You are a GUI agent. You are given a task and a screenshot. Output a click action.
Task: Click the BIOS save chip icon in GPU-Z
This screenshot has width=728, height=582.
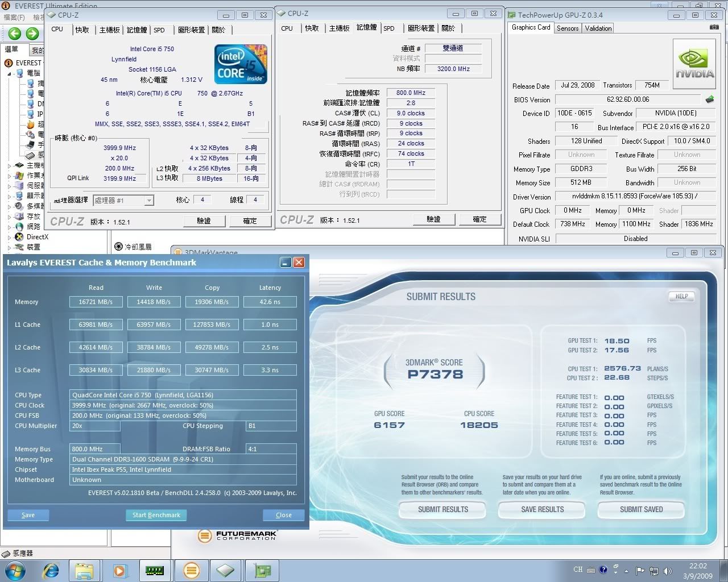[709, 99]
